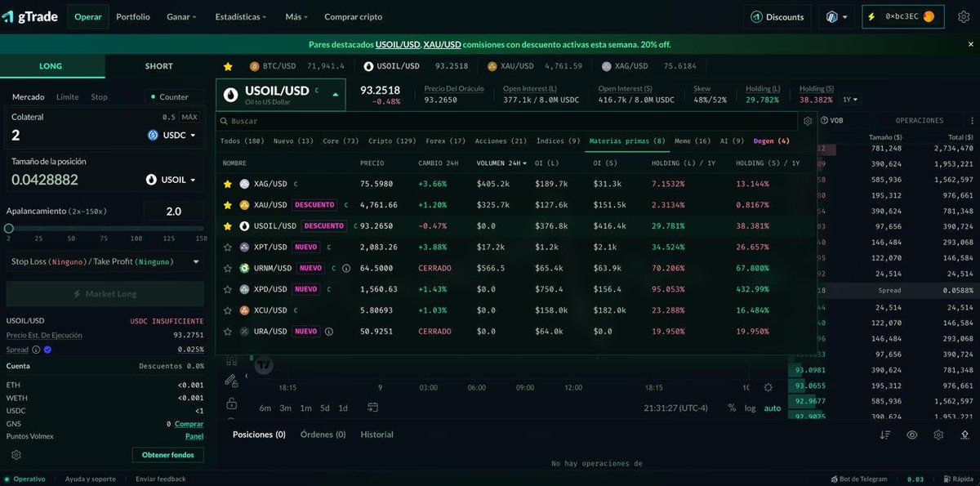Unfavorite XAG/USD with its star
The width and height of the screenshot is (980, 486).
[x=228, y=184]
